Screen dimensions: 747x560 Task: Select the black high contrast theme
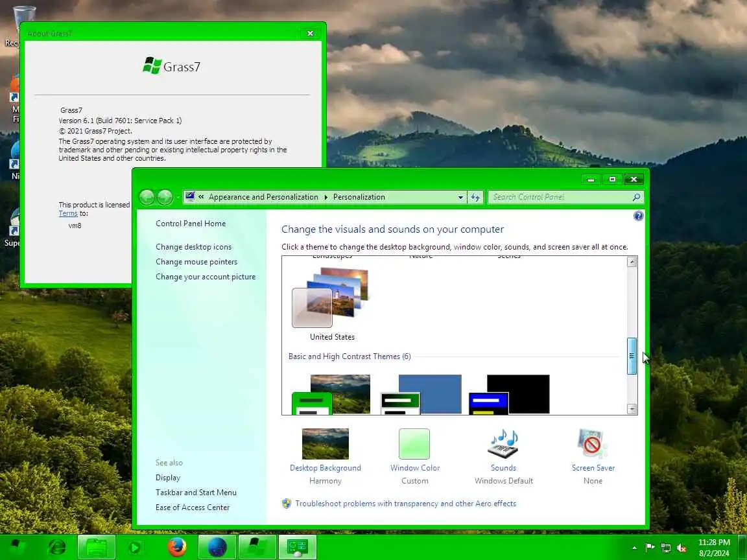click(509, 394)
